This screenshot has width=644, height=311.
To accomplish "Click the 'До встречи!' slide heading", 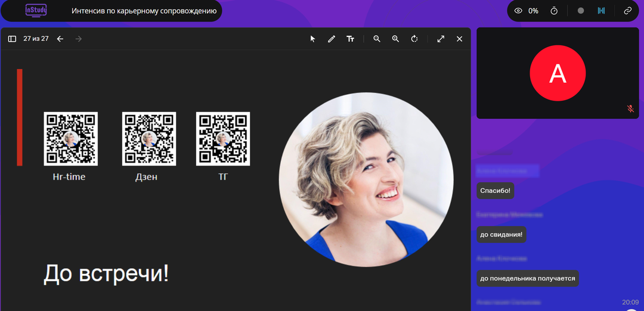I will (x=106, y=273).
